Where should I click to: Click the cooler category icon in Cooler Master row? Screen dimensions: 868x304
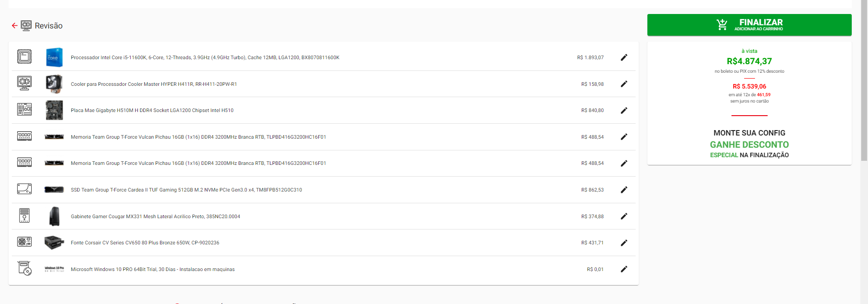(x=24, y=83)
